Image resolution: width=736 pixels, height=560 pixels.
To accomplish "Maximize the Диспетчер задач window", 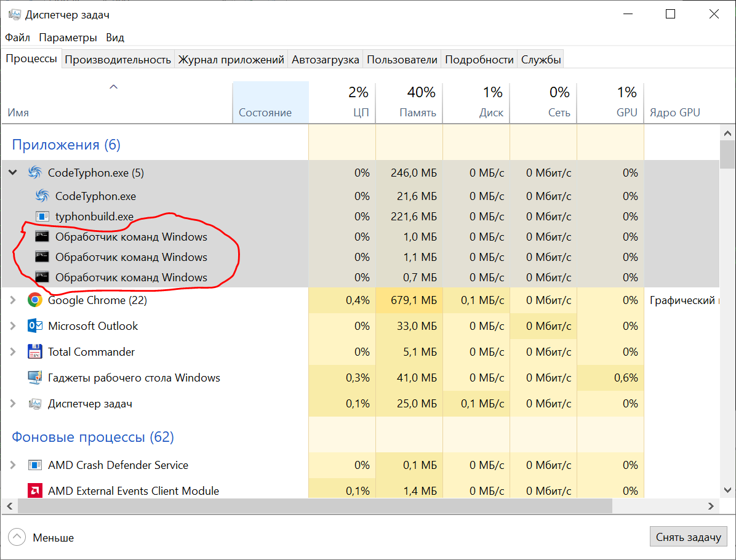I will pos(670,14).
